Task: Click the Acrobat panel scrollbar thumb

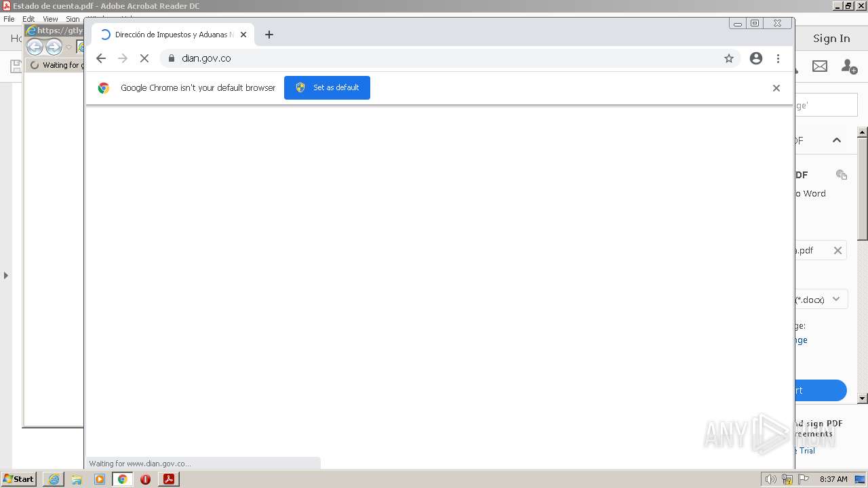Action: click(x=863, y=188)
